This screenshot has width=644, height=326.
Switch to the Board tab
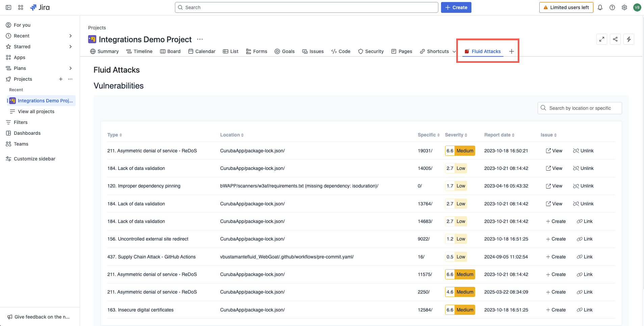pos(170,51)
